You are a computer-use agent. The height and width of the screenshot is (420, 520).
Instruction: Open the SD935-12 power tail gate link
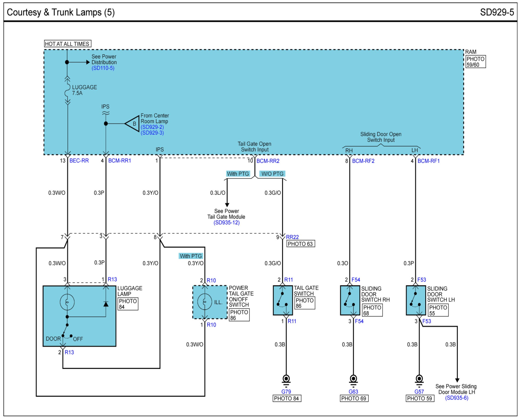tap(226, 223)
